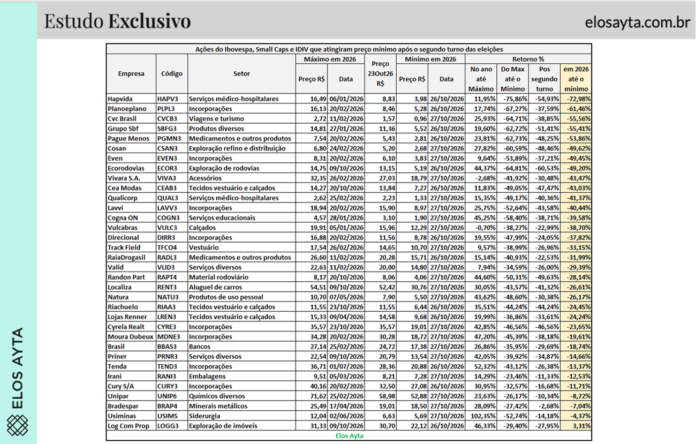Click the Elos Ayta diamond logo icon

tap(17, 425)
